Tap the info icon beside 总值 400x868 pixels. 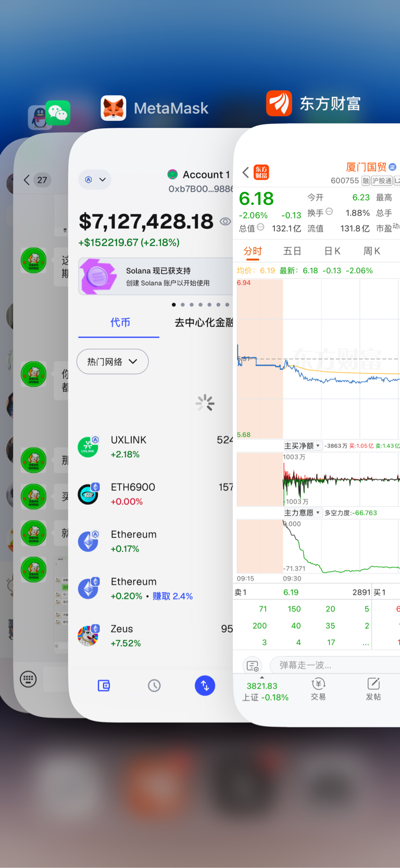261,227
